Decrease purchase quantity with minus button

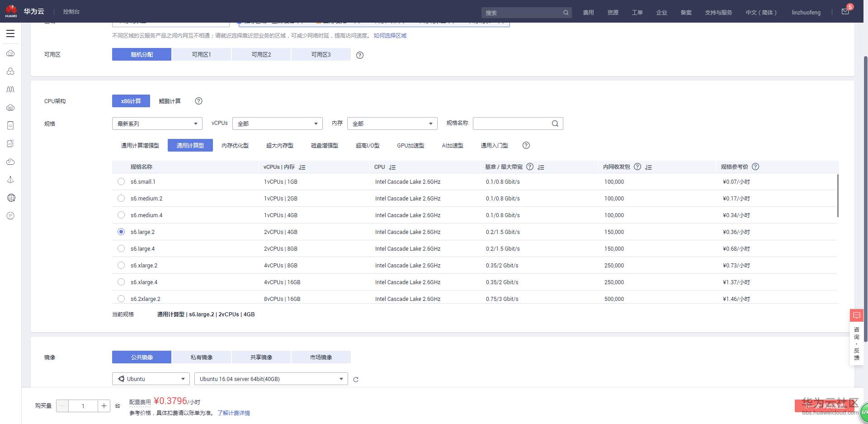tap(62, 406)
